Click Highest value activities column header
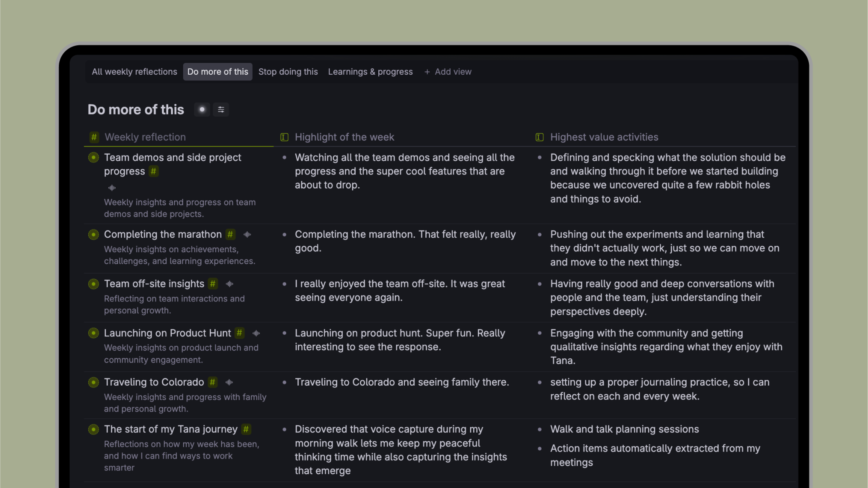 604,137
